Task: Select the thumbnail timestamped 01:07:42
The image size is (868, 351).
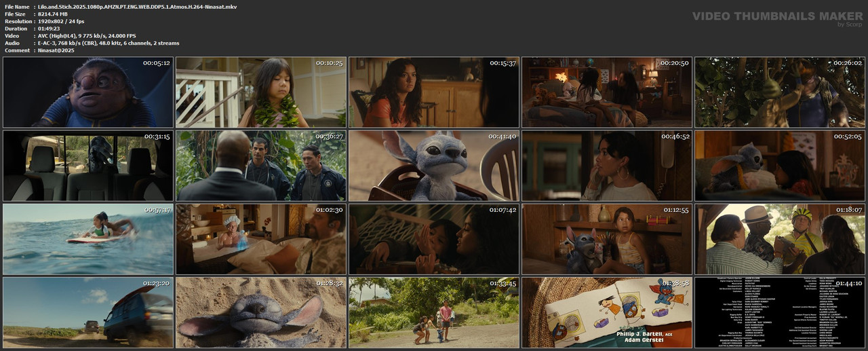Action: 434,239
